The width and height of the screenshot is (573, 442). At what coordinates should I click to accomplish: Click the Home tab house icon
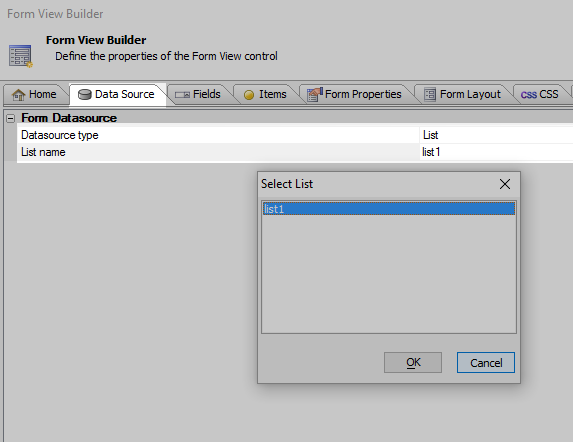point(18,95)
